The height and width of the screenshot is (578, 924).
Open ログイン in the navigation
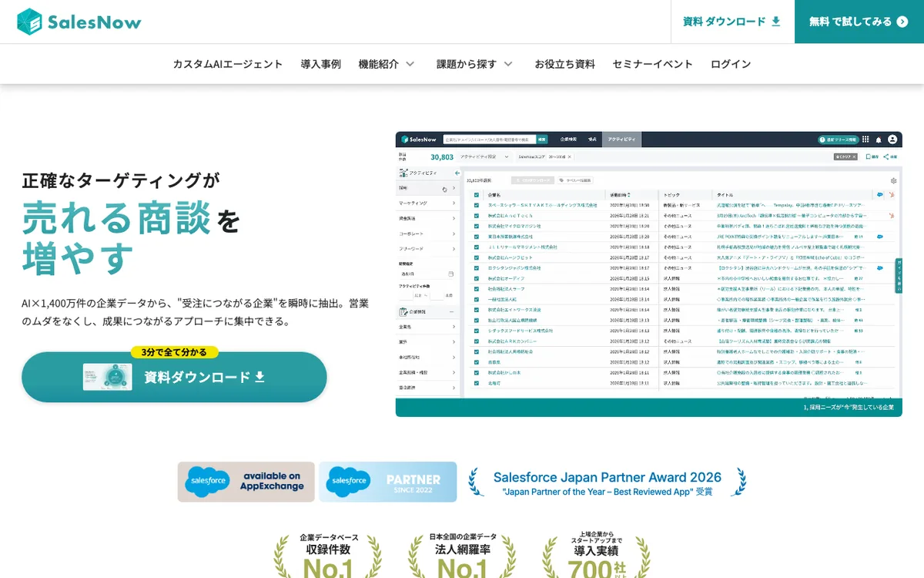click(x=731, y=64)
